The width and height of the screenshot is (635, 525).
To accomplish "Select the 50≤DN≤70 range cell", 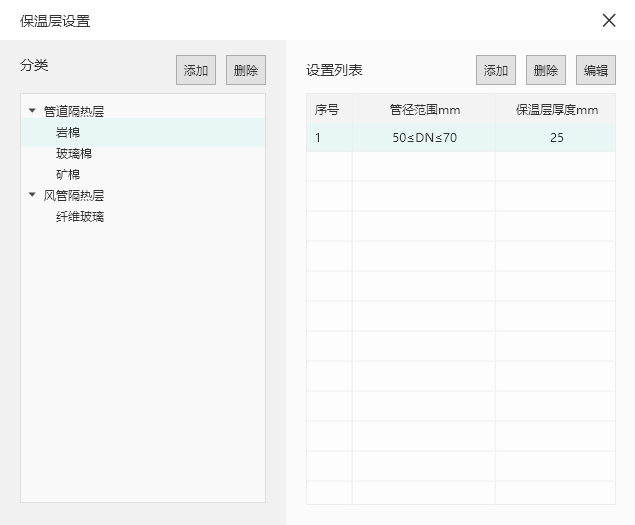I will point(424,138).
